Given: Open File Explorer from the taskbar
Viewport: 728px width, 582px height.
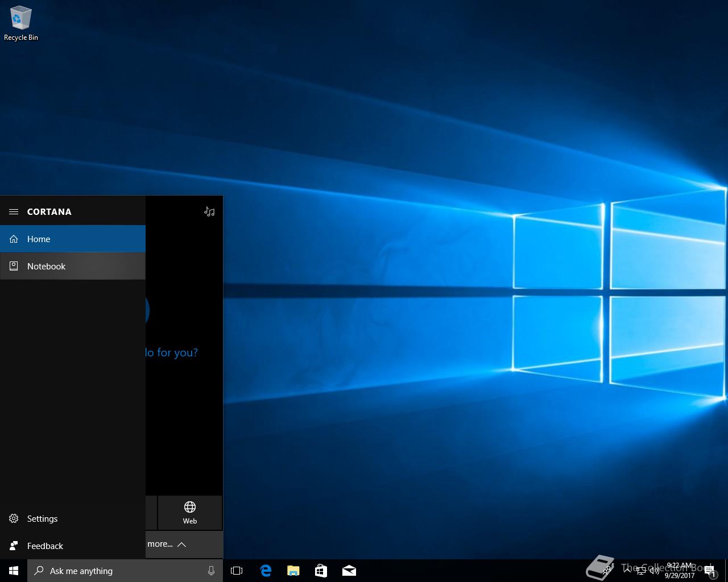Looking at the screenshot, I should [293, 571].
